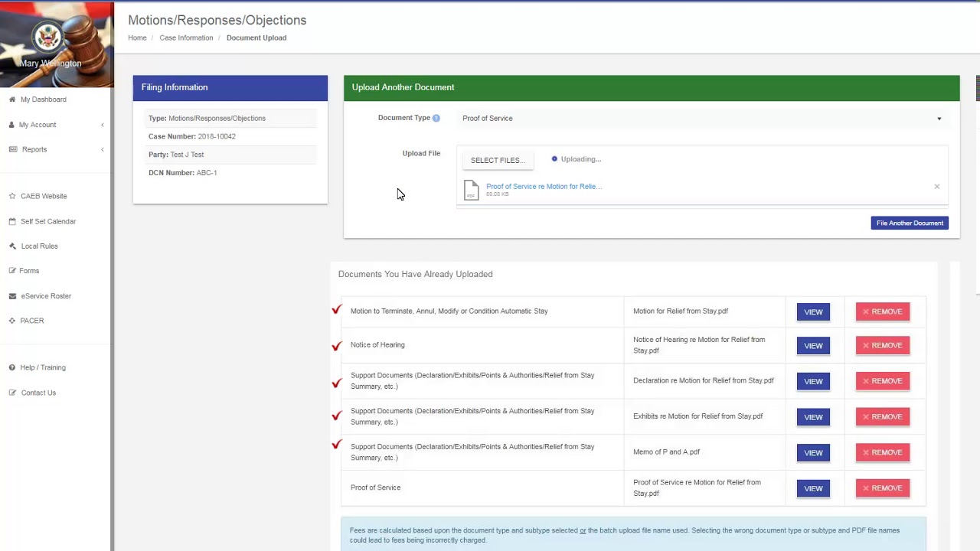View the Declaration re Motion document
The image size is (980, 551).
813,381
